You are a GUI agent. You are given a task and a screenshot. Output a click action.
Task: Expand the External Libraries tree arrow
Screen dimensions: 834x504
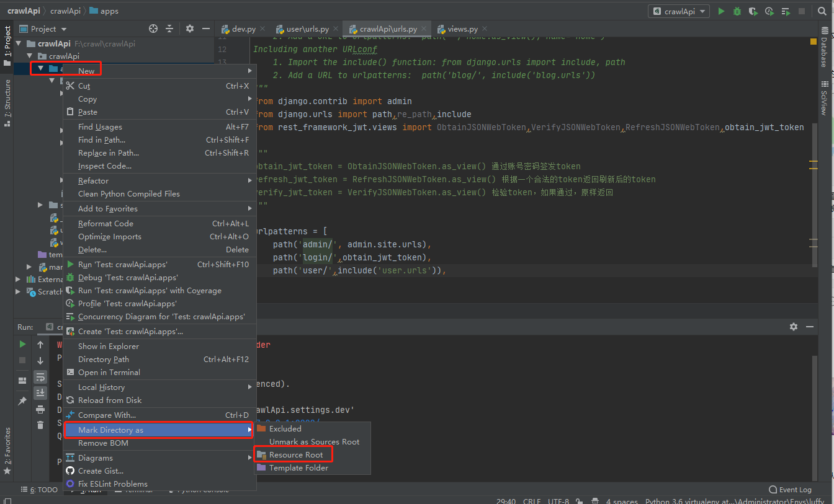point(18,279)
